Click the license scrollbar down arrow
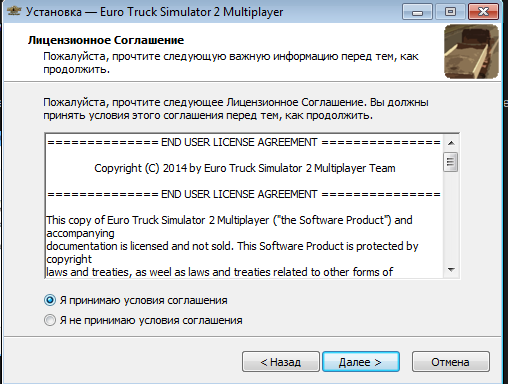The height and width of the screenshot is (384, 508). point(451,269)
